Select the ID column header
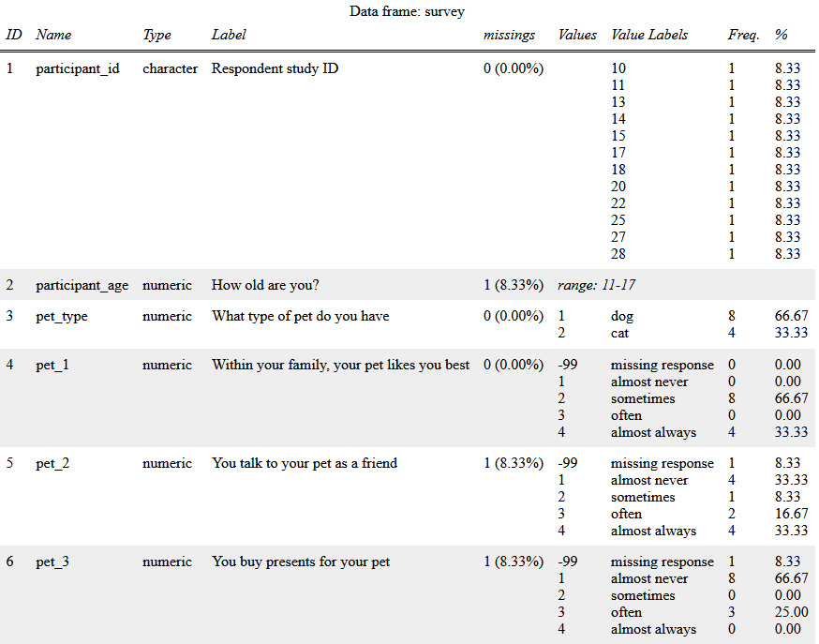 pyautogui.click(x=13, y=35)
